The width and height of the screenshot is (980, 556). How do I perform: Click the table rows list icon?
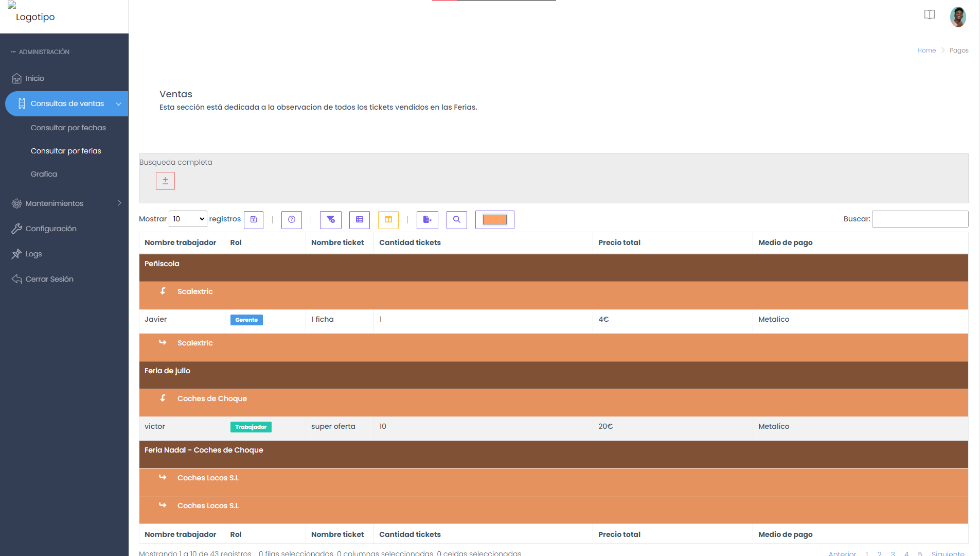pos(360,220)
